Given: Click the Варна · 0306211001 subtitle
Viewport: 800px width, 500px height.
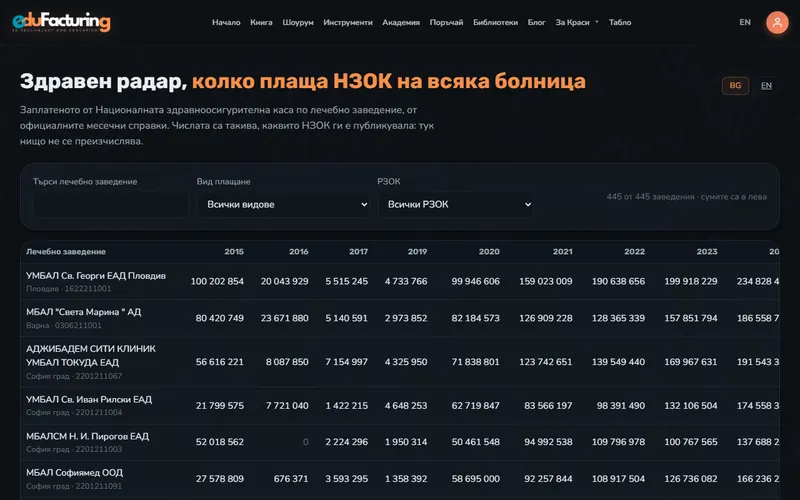Looking at the screenshot, I should tap(64, 326).
